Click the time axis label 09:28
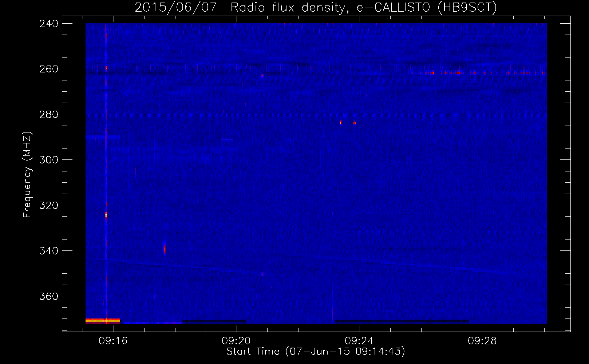 click(482, 341)
